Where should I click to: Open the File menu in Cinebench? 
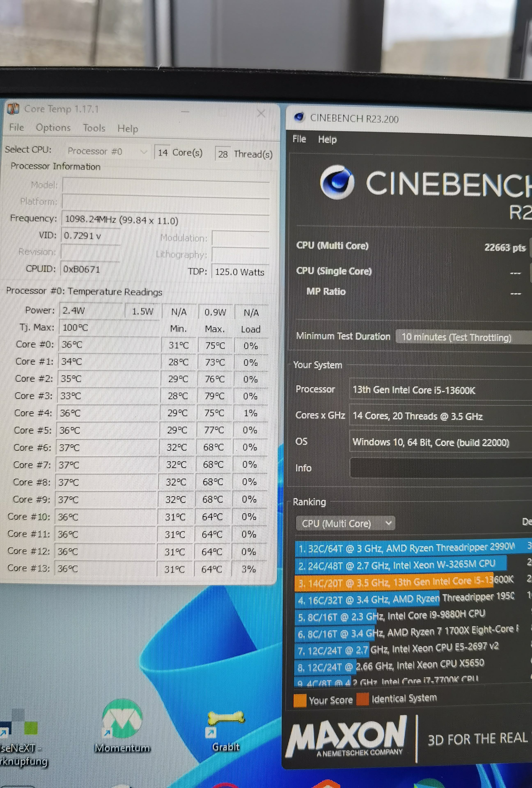[x=299, y=139]
